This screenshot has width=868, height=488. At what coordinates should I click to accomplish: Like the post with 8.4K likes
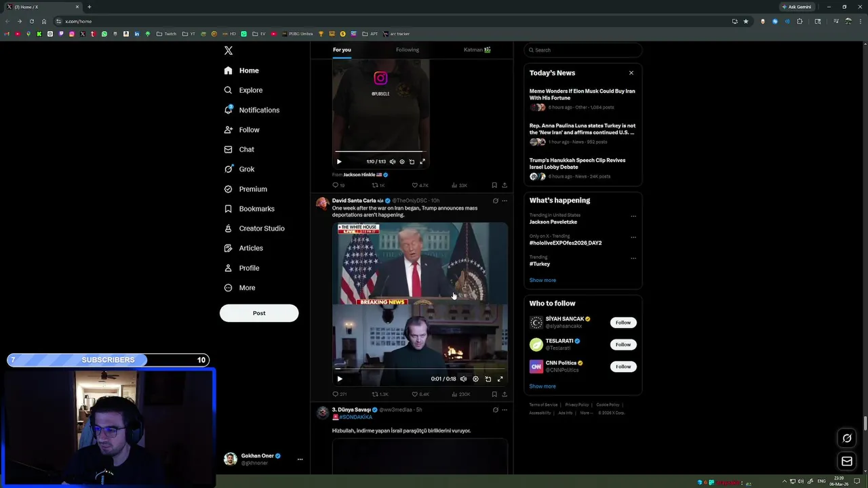coord(420,394)
